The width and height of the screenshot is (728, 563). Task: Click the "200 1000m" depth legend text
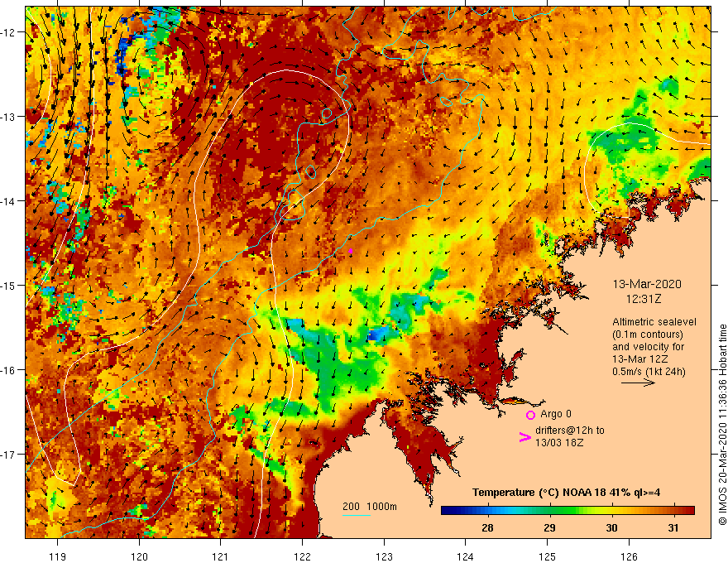pos(370,507)
